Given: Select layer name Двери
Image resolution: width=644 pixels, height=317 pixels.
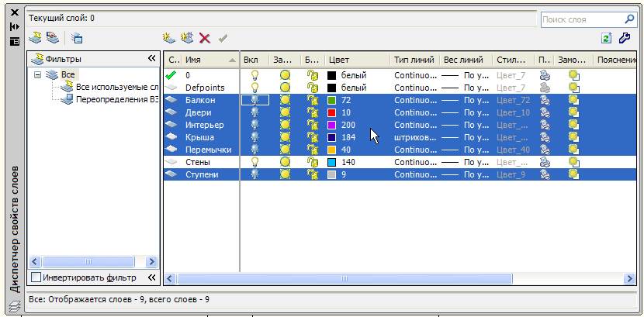Looking at the screenshot, I should (x=199, y=113).
